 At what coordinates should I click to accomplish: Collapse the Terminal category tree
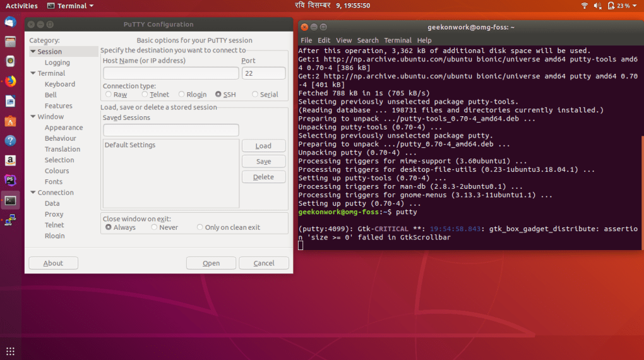click(x=33, y=73)
